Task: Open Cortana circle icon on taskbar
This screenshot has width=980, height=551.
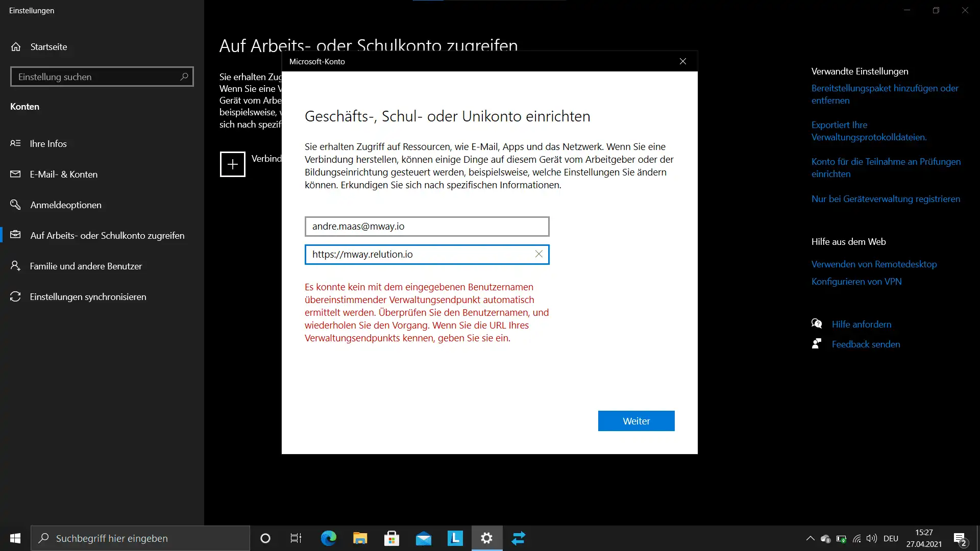Action: [x=265, y=538]
